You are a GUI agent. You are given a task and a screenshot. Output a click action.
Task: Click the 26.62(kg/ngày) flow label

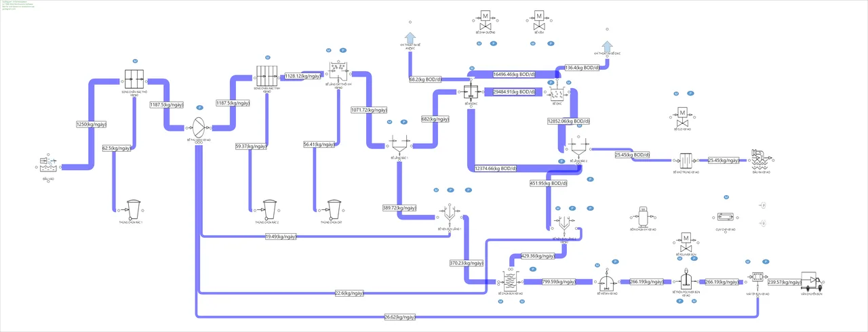click(399, 316)
